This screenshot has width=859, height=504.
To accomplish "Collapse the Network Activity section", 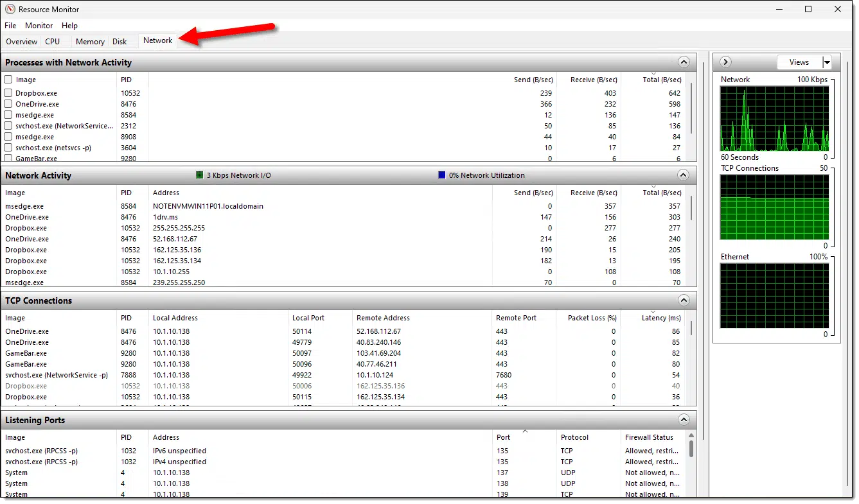I will click(684, 175).
